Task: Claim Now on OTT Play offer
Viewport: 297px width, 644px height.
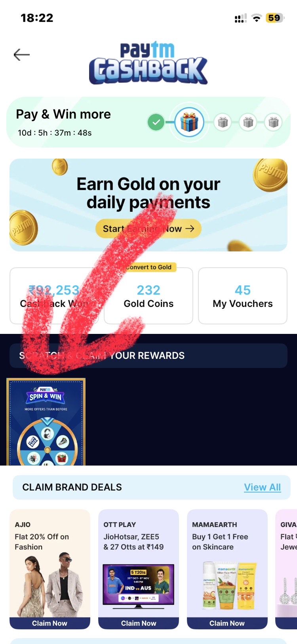Action: 139,623
